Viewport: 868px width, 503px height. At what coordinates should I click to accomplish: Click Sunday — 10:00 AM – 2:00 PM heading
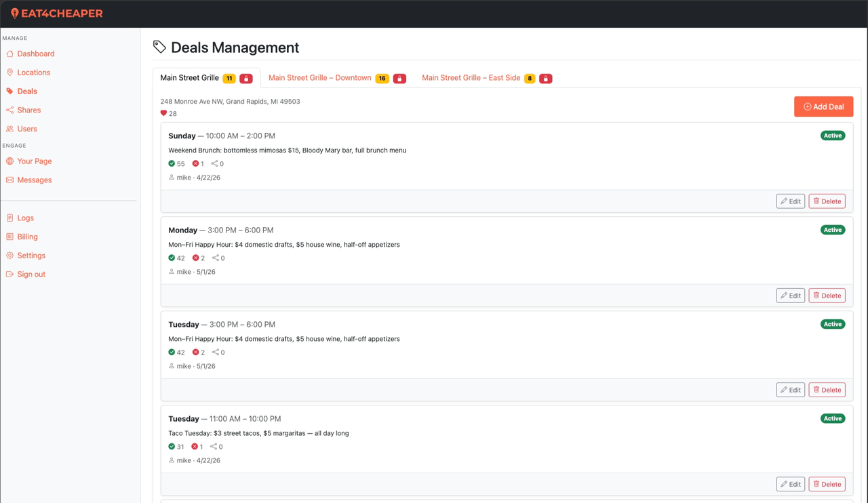click(222, 136)
